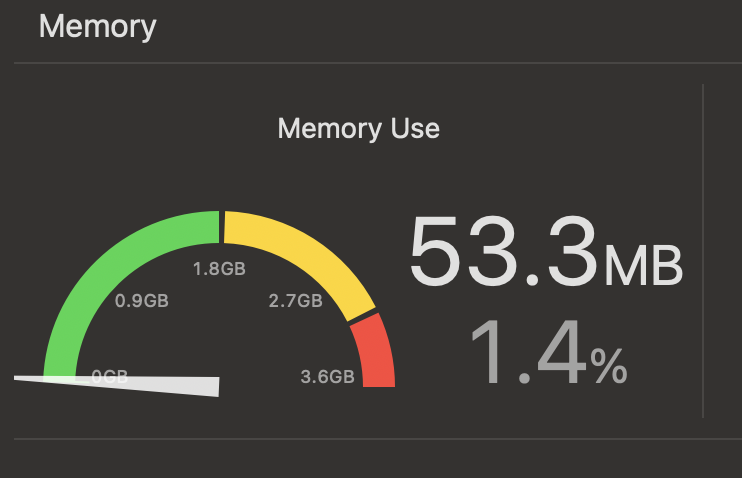742x478 pixels.
Task: Click the horizontal line below the gauge
Action: coord(378,439)
